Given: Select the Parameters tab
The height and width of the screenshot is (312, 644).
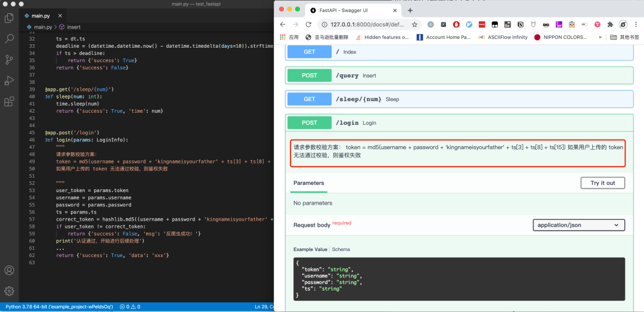Looking at the screenshot, I should [x=308, y=183].
